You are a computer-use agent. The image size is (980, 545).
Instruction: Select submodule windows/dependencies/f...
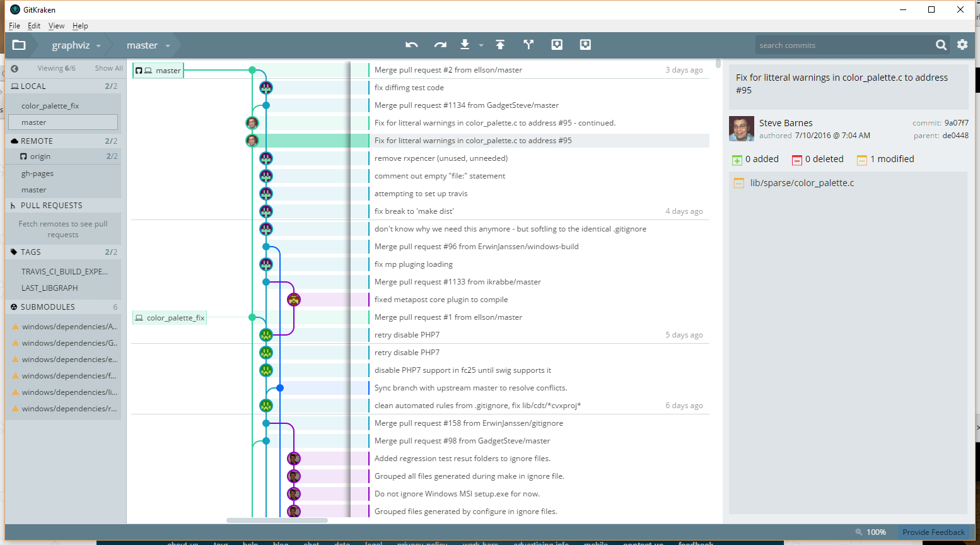click(x=64, y=376)
